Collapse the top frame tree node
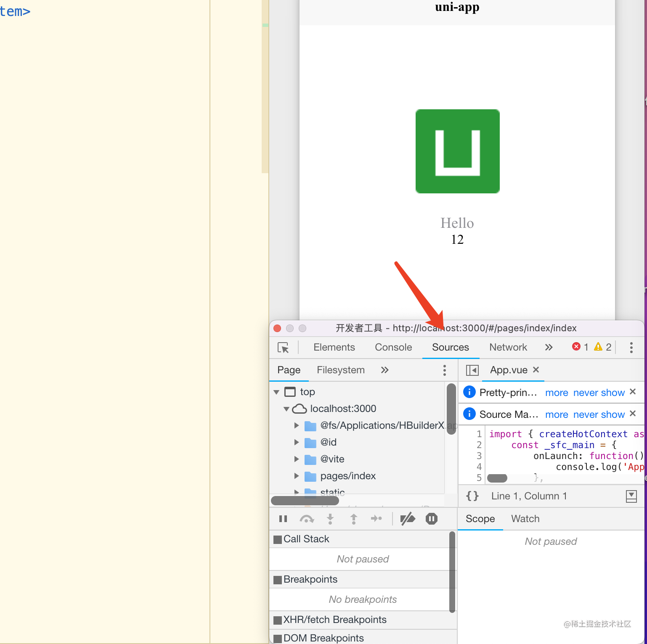 [x=276, y=392]
